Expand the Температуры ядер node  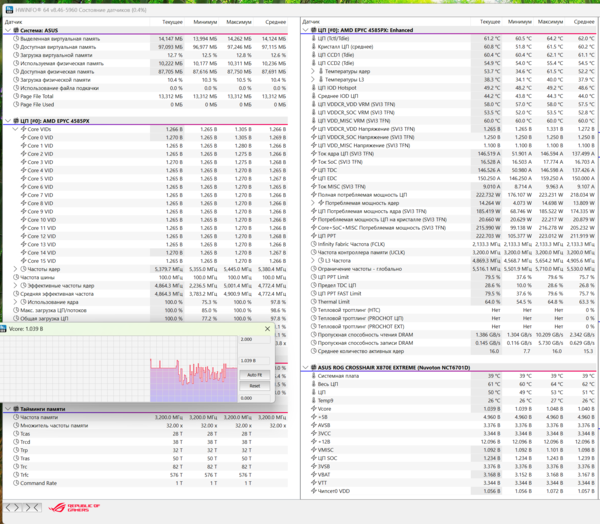313,71
